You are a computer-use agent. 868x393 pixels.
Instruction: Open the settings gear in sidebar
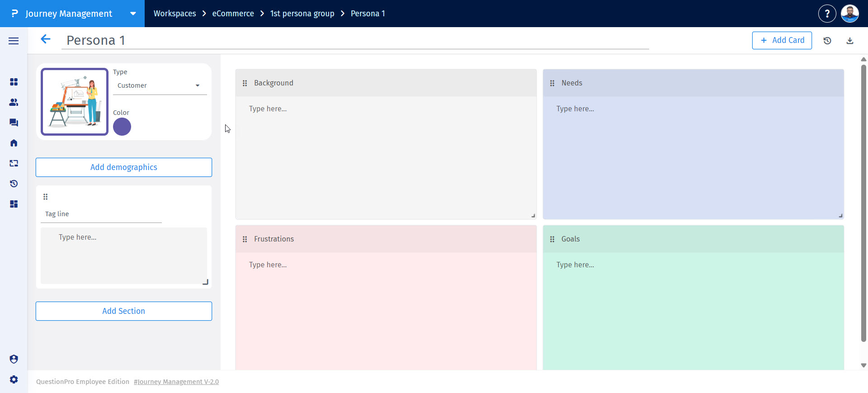click(14, 379)
